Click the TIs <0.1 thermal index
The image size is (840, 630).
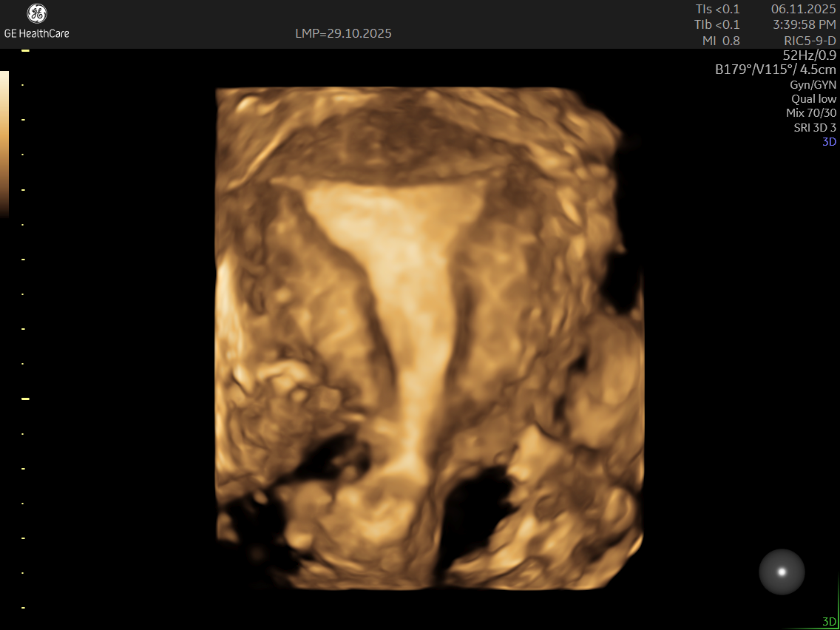click(717, 9)
